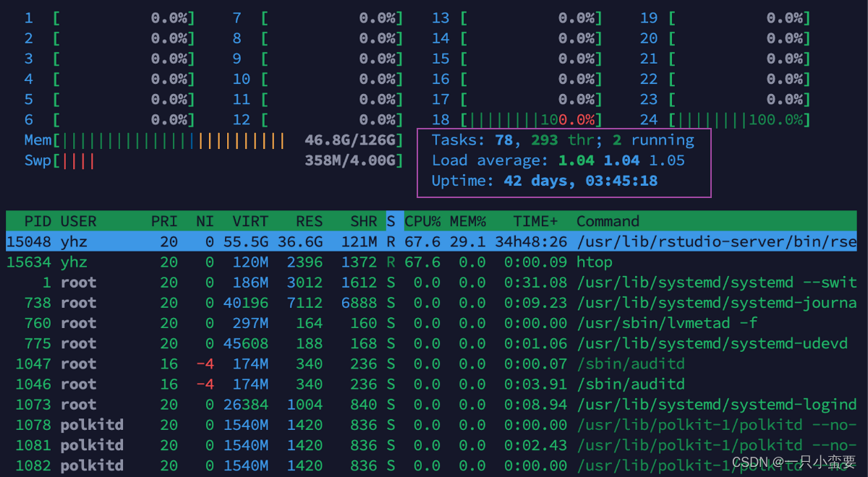Click the 6888 SHR value
Screen dimensions: 868x477
tap(359, 303)
